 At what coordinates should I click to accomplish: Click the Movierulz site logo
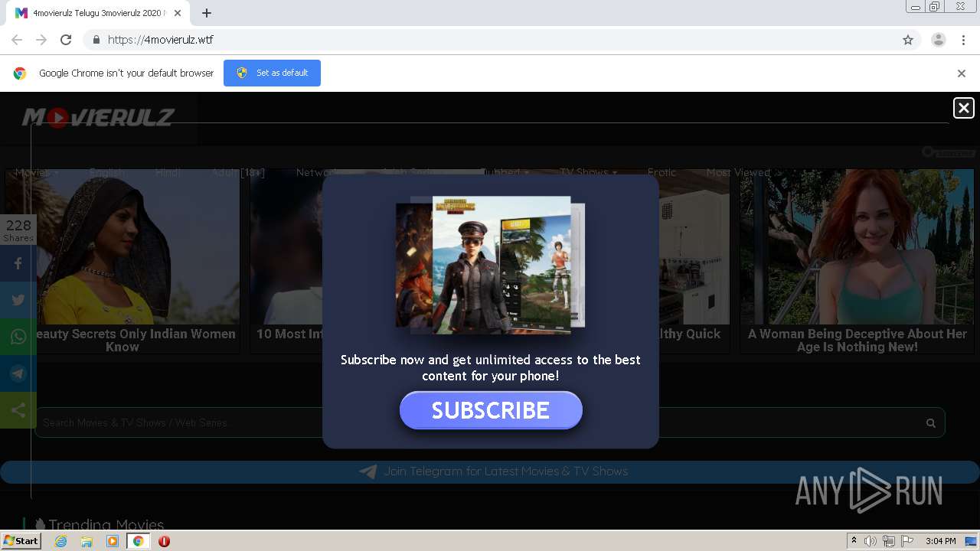[x=98, y=117]
